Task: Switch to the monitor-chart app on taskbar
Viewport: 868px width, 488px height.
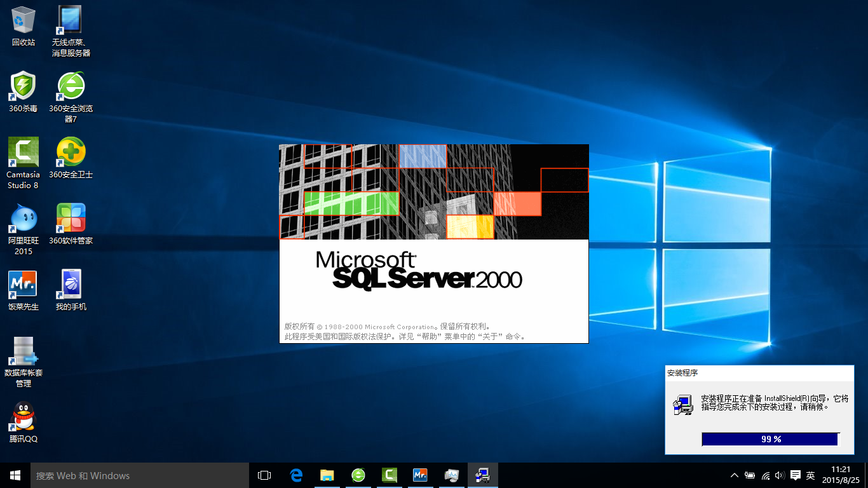Action: [x=451, y=475]
